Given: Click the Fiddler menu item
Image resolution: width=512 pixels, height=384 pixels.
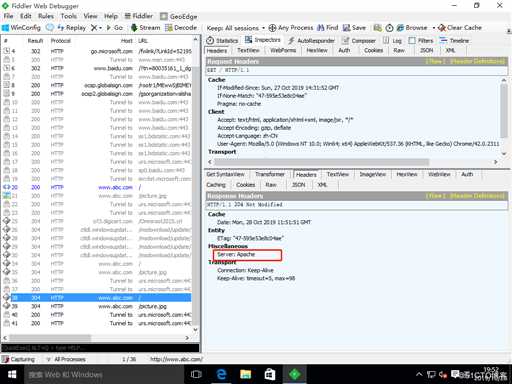Looking at the screenshot, I should pos(139,16).
